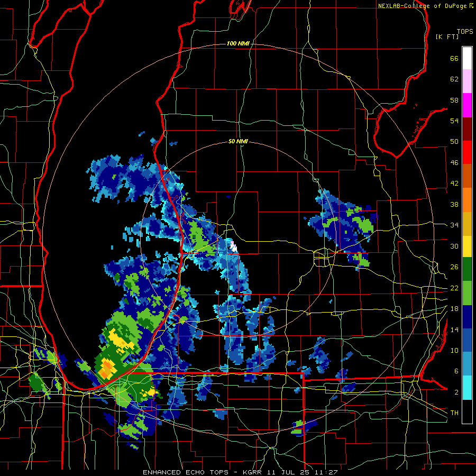476x476 pixels.
Task: Click legend value 14
Action: (454, 329)
